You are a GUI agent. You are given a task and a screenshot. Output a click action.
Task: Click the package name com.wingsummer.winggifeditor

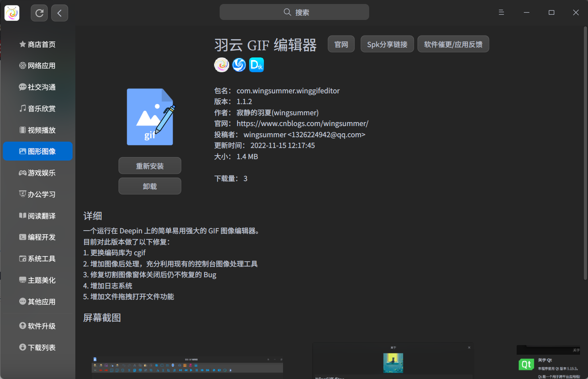pyautogui.click(x=288, y=91)
